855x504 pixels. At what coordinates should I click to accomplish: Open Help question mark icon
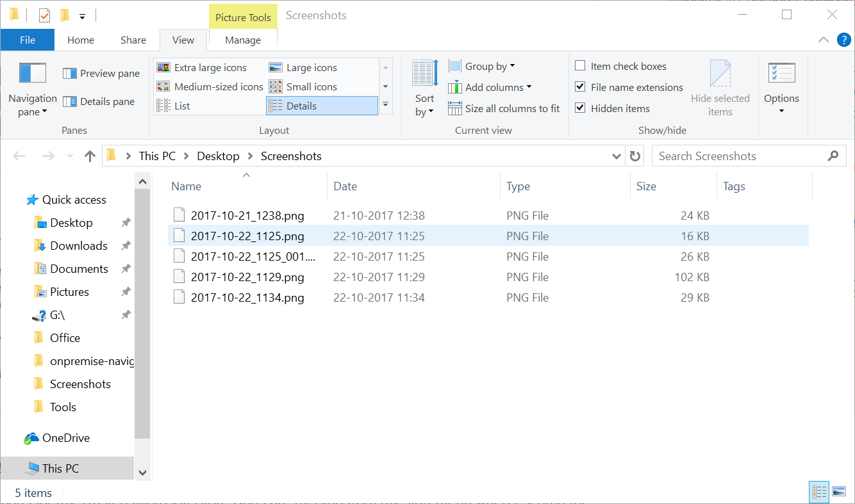843,40
